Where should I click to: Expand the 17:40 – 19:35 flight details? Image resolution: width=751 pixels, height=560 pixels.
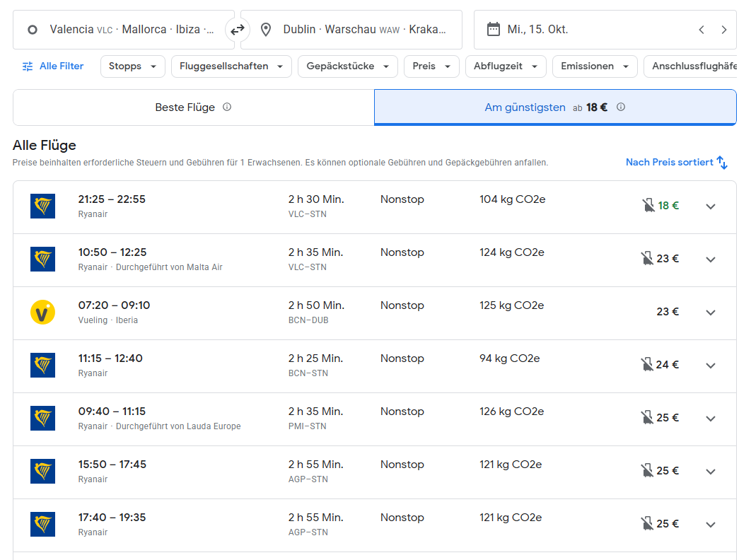point(711,525)
